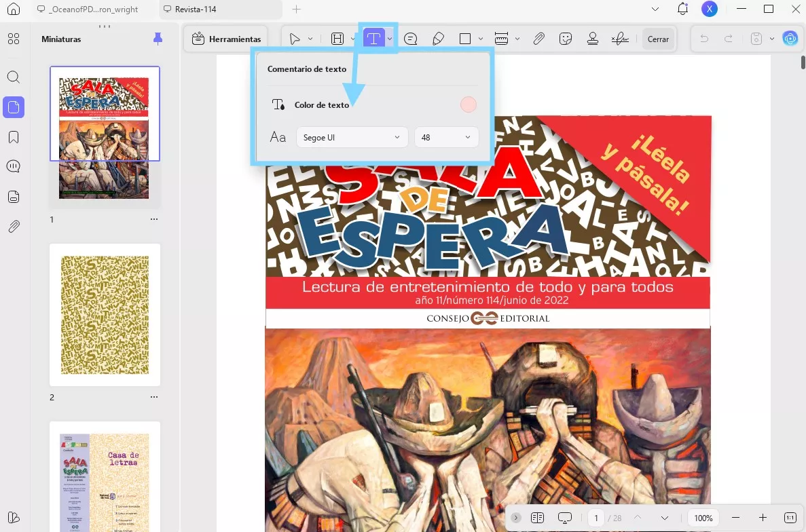Select the Stamp tool
This screenshot has height=532, width=806.
tap(593, 39)
